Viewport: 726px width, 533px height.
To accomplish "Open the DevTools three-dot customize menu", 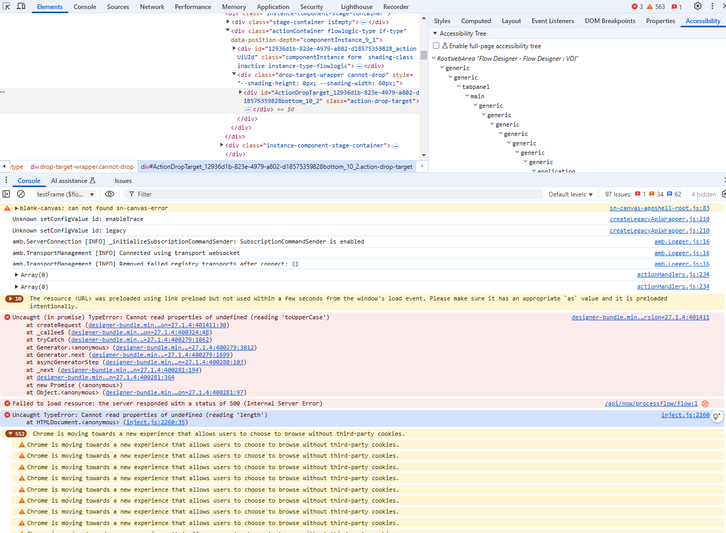I will (x=712, y=6).
